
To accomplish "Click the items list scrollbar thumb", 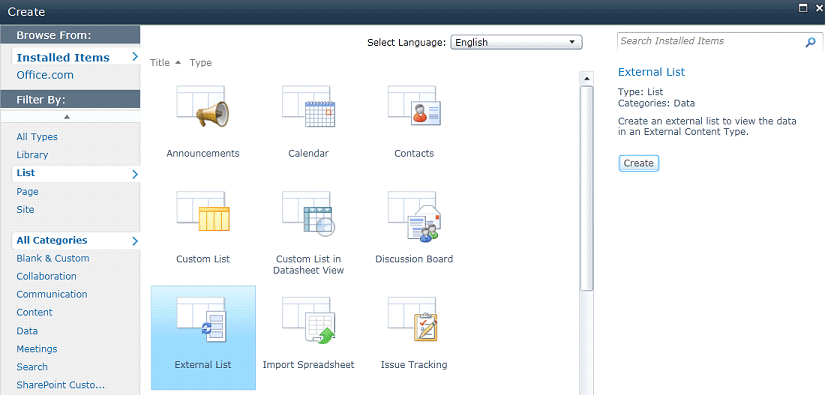I will [586, 188].
